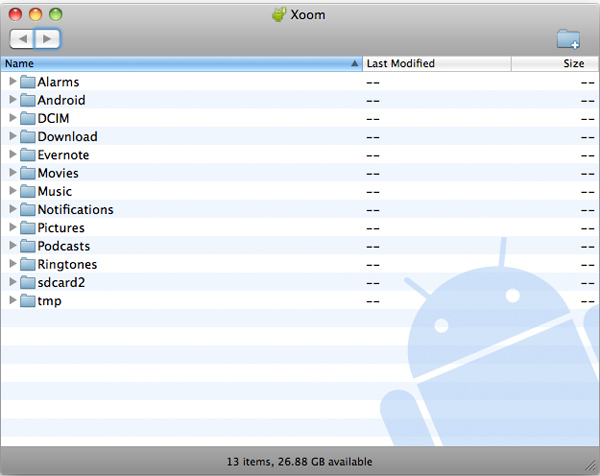Select the sdcard2 folder name
The width and height of the screenshot is (600, 476).
(61, 283)
